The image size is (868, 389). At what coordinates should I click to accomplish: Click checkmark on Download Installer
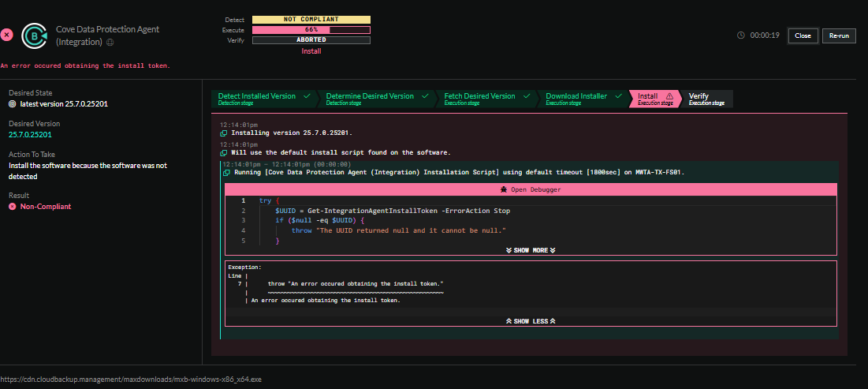(x=618, y=95)
